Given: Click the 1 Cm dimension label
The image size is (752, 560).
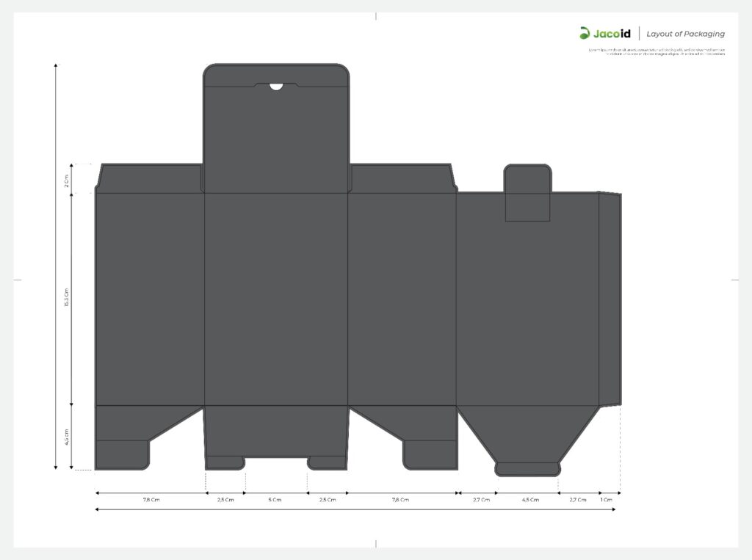Looking at the screenshot, I should click(x=606, y=500).
